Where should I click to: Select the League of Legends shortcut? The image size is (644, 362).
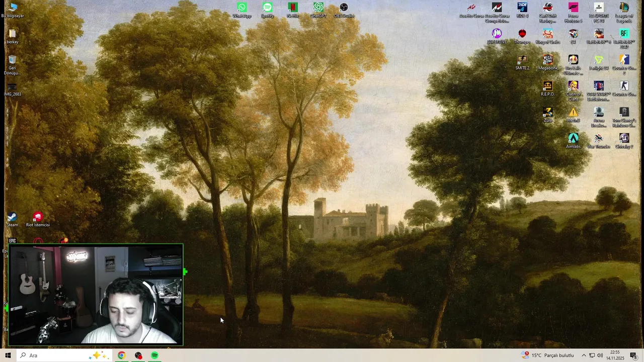pos(624,13)
